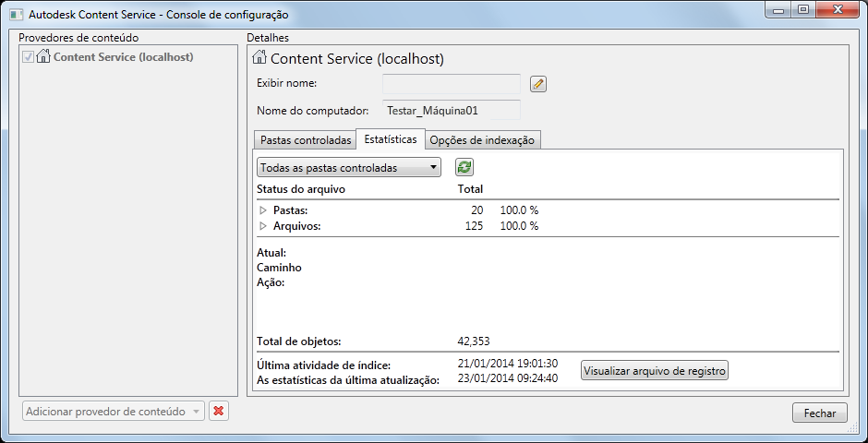Click the Caminho label

coord(280,268)
